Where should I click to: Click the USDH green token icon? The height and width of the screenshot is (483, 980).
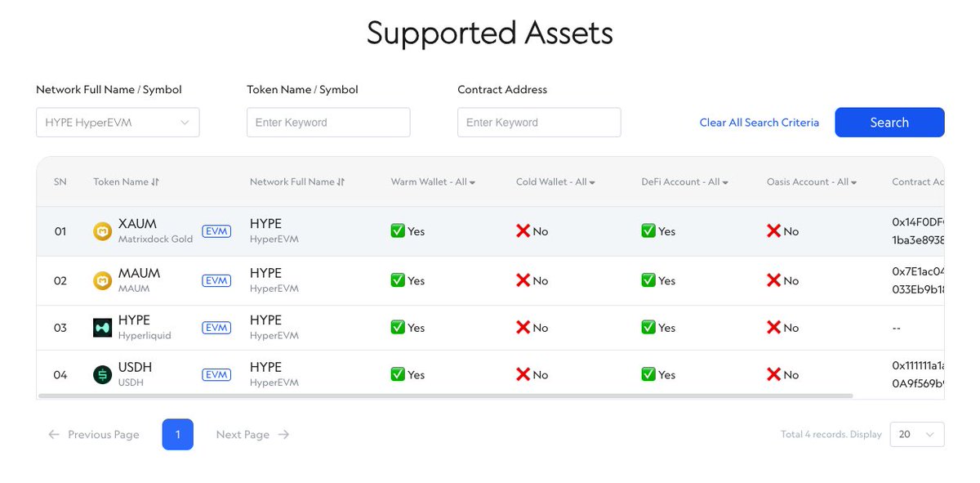coord(102,375)
